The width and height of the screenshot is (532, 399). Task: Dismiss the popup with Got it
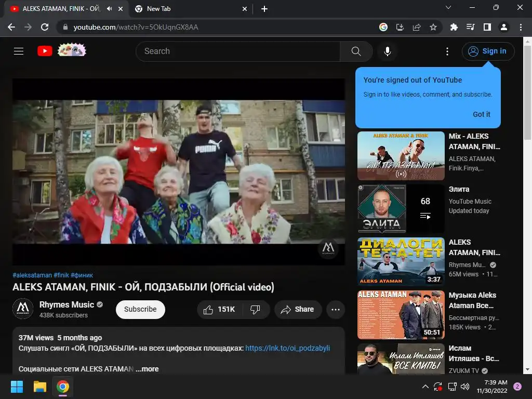pos(482,114)
